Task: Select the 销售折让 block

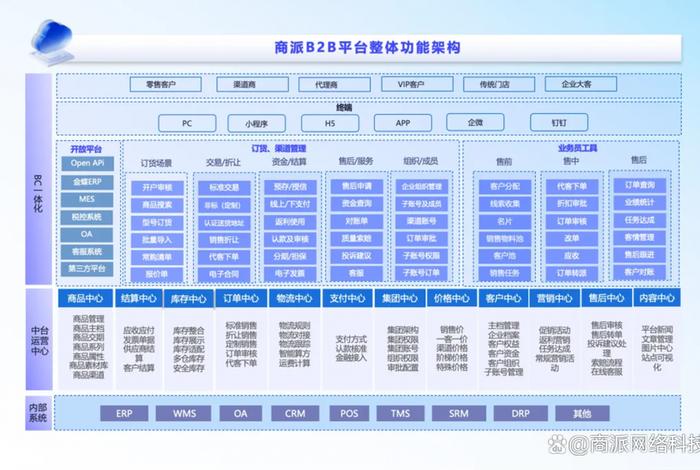Action: pyautogui.click(x=224, y=240)
